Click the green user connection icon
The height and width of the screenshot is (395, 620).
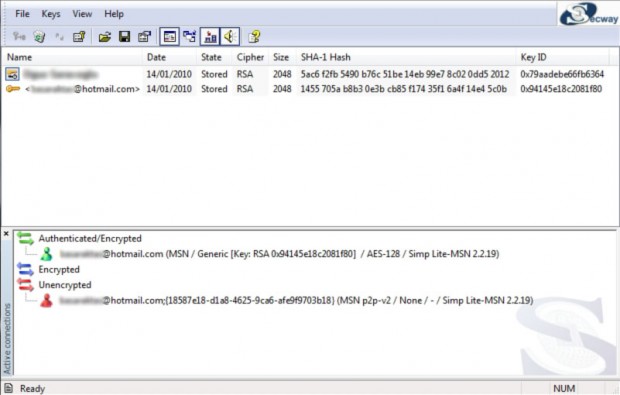tap(47, 254)
